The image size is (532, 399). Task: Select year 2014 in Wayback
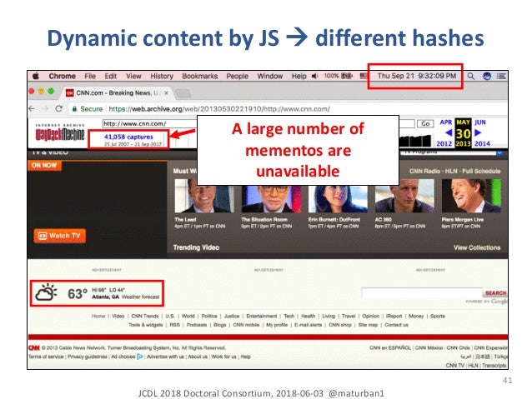point(482,144)
